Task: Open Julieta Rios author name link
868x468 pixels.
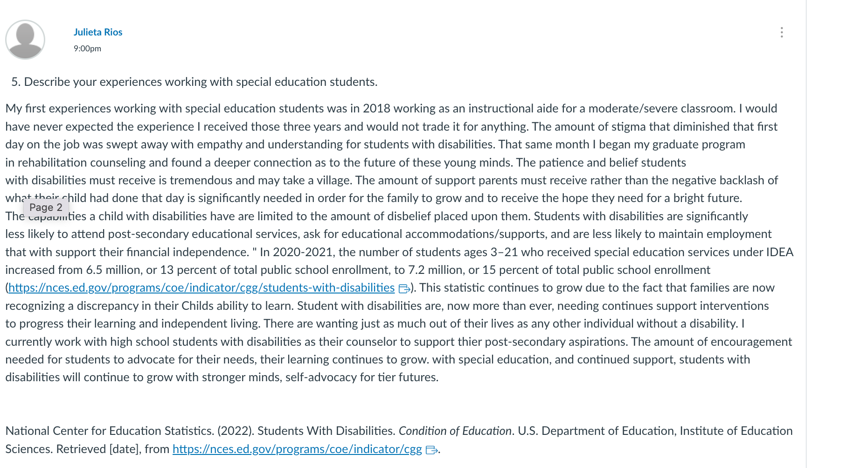Action: [x=98, y=32]
